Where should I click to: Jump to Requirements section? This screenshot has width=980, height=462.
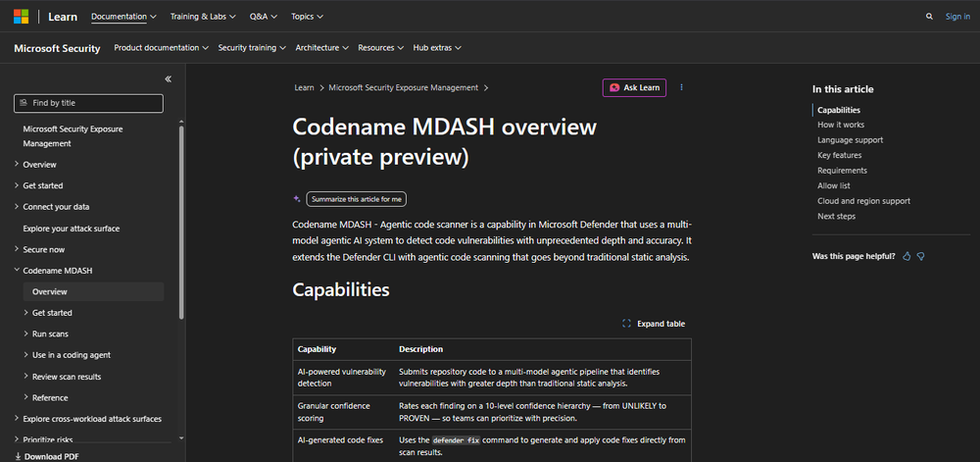tap(842, 170)
